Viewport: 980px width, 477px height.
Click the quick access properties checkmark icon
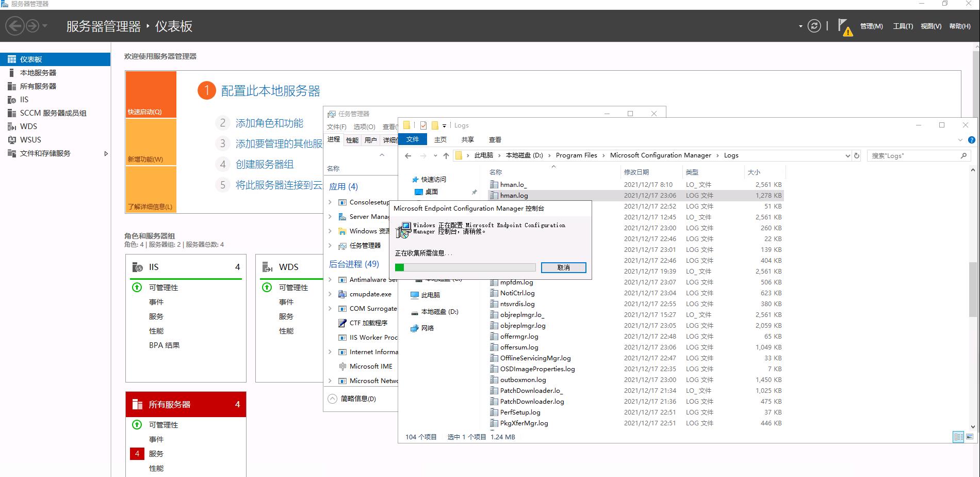tap(423, 125)
